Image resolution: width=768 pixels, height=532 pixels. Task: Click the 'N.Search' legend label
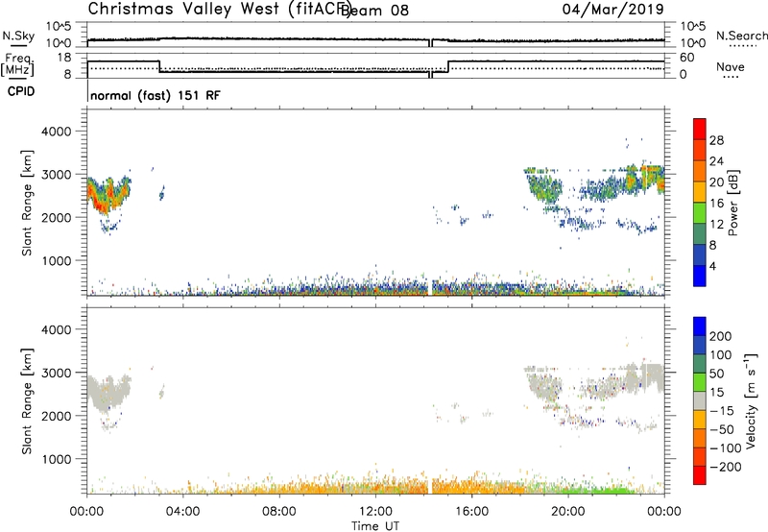click(741, 36)
